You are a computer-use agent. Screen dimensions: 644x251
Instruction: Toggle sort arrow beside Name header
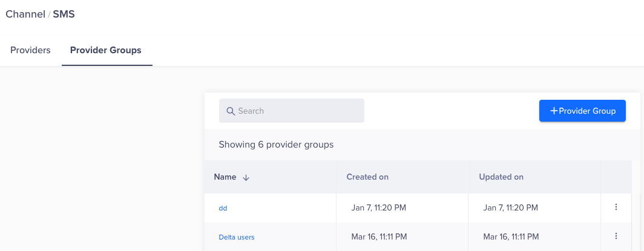246,178
